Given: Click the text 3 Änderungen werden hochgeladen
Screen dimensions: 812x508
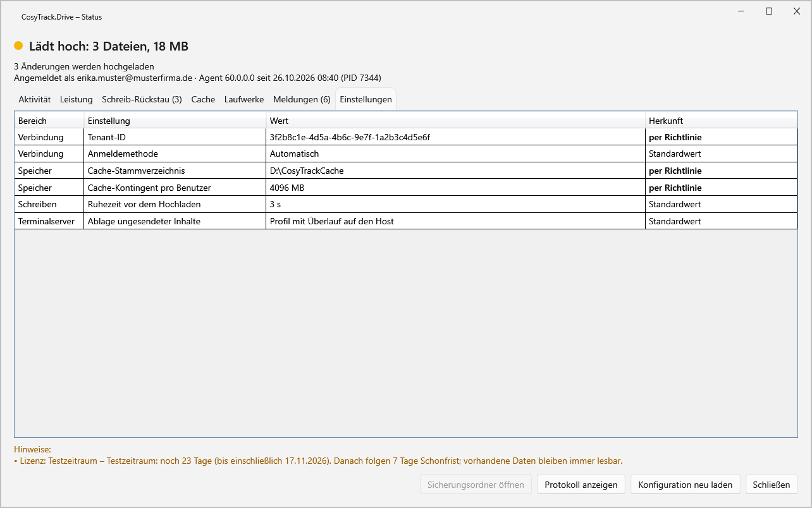Looking at the screenshot, I should coord(84,66).
